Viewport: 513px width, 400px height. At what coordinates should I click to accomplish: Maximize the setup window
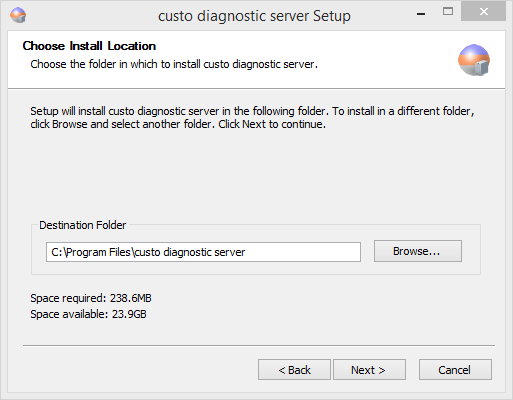448,12
